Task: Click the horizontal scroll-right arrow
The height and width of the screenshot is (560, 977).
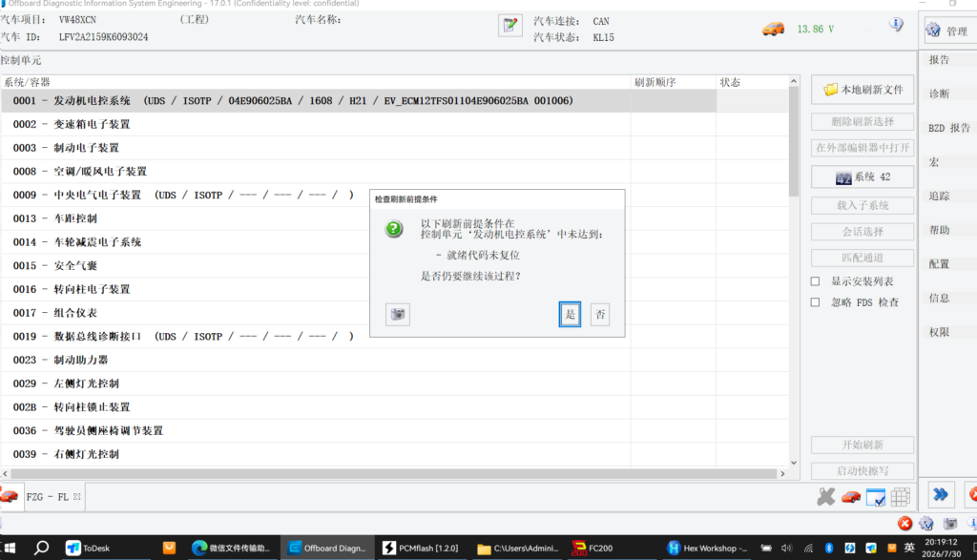Action: [782, 473]
